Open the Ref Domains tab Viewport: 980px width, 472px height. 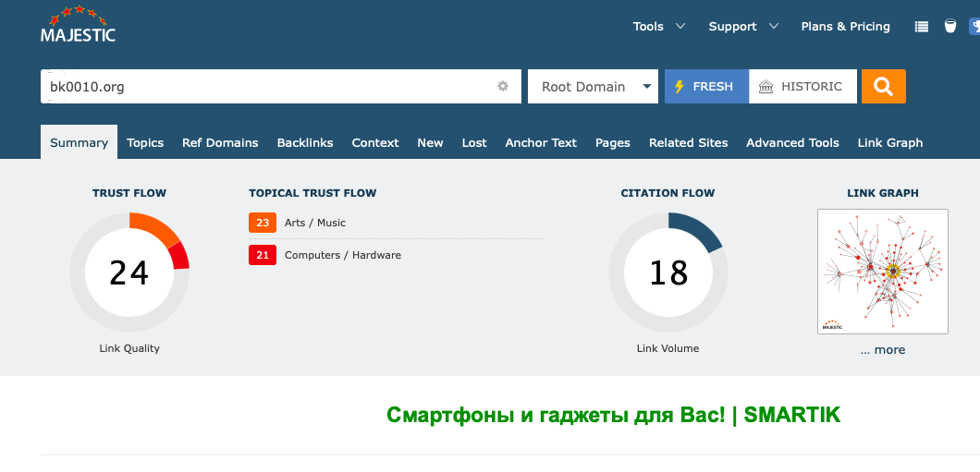220,142
